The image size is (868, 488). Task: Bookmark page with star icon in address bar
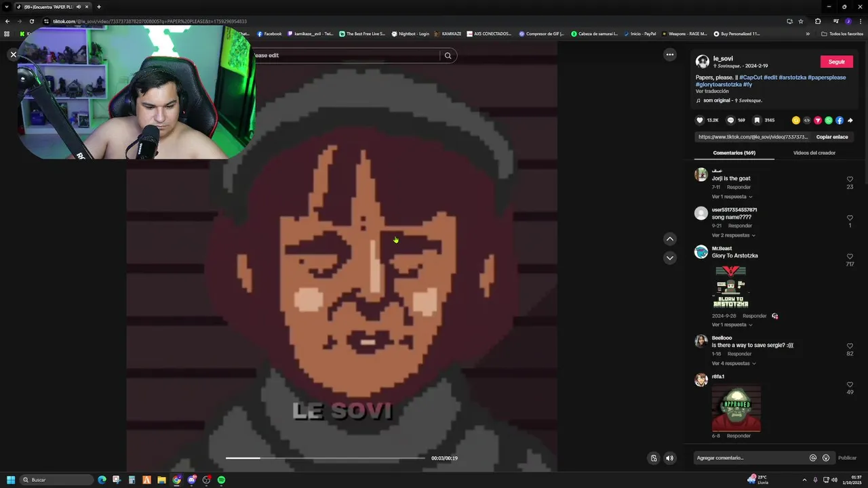pyautogui.click(x=801, y=21)
